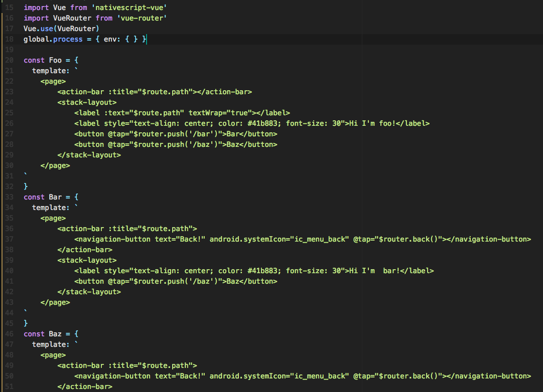This screenshot has width=543, height=392.
Task: Click the </page> tag on line 43
Action: 55,302
